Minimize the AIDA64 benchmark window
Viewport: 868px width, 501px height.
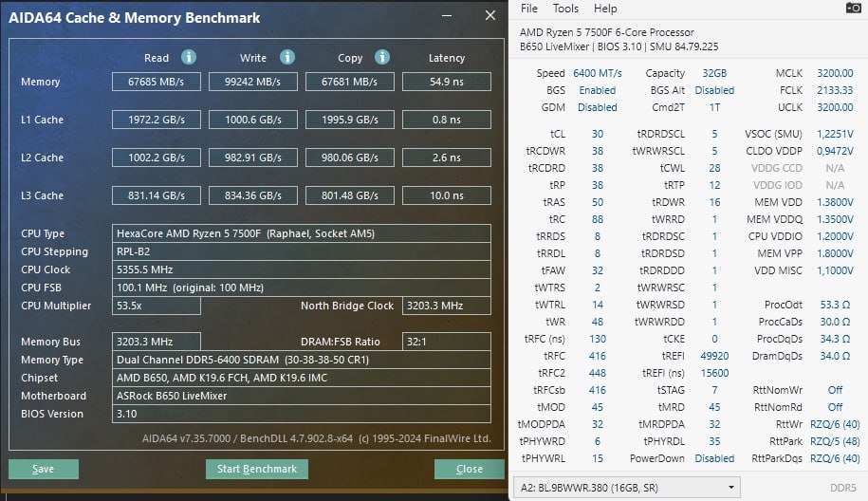click(x=447, y=16)
